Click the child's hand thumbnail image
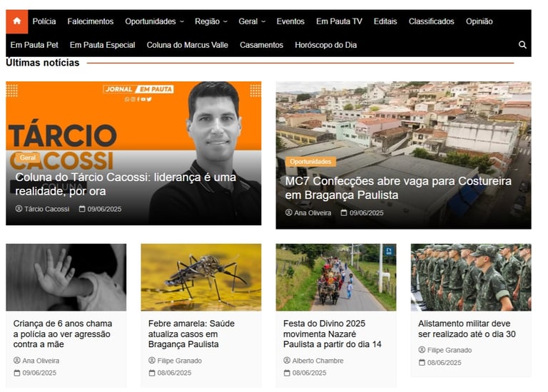548x392 pixels. pos(66,277)
